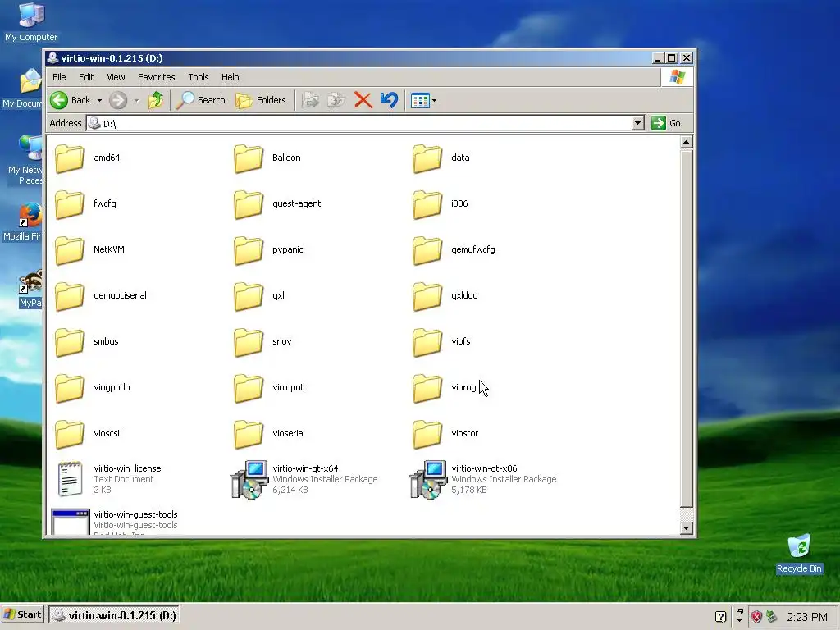This screenshot has width=840, height=630.
Task: Select the sriov folder icon
Action: [x=249, y=342]
